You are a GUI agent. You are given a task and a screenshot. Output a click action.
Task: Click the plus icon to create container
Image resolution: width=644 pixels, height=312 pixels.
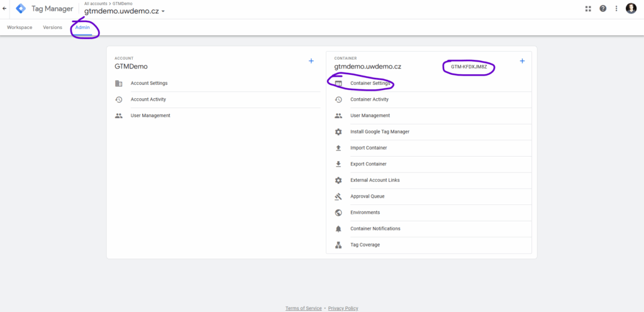522,61
